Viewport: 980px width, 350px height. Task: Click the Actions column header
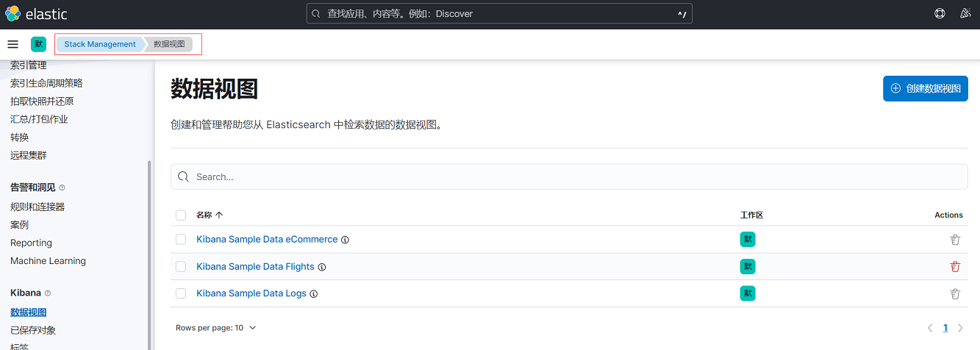click(948, 215)
